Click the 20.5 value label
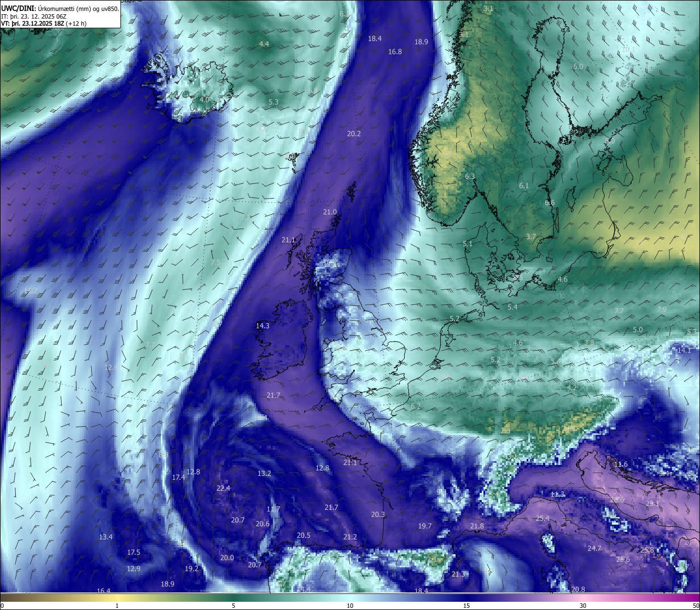Viewport: 700px width, 610px height. click(x=304, y=535)
